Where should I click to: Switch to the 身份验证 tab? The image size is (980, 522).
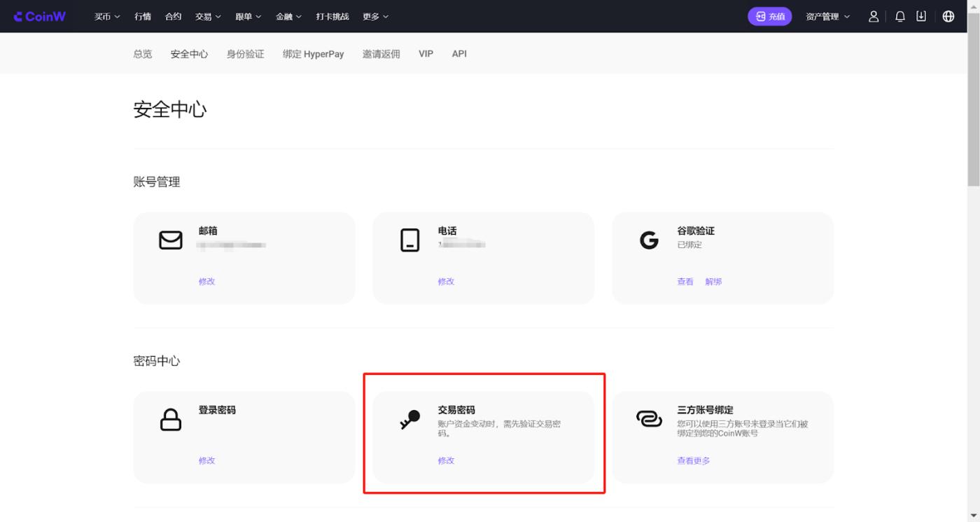click(245, 54)
